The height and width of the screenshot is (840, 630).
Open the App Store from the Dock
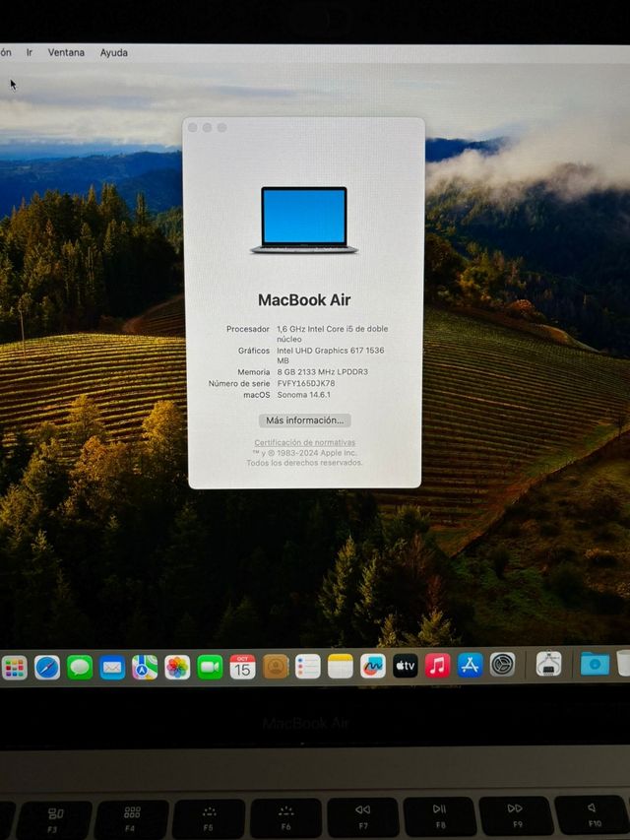pos(470,665)
